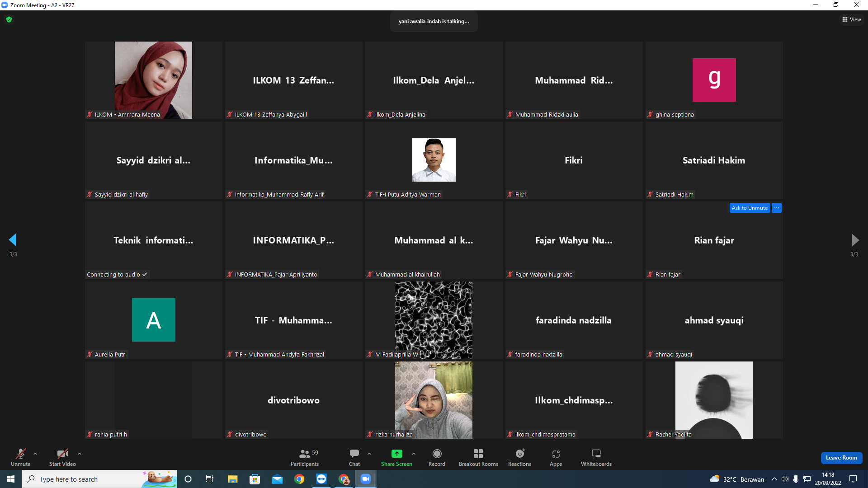Open the Reactions menu

tap(520, 457)
